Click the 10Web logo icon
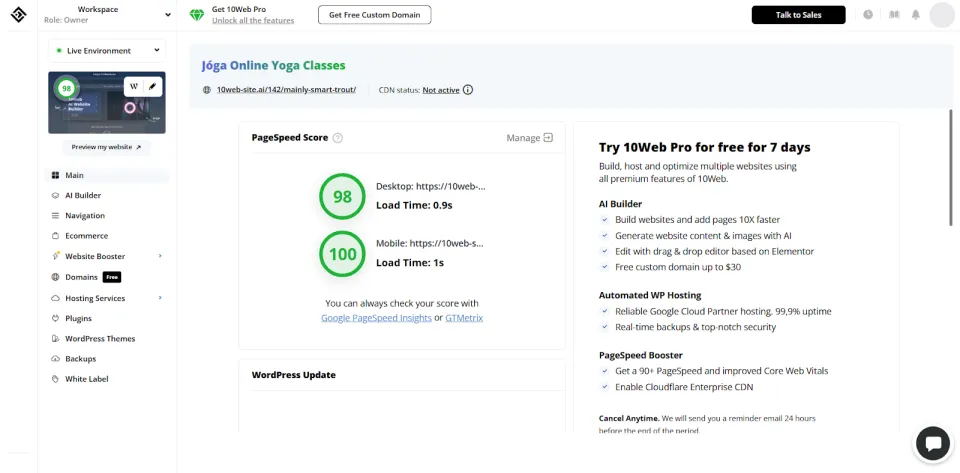Image resolution: width=960 pixels, height=473 pixels. pyautogui.click(x=18, y=15)
